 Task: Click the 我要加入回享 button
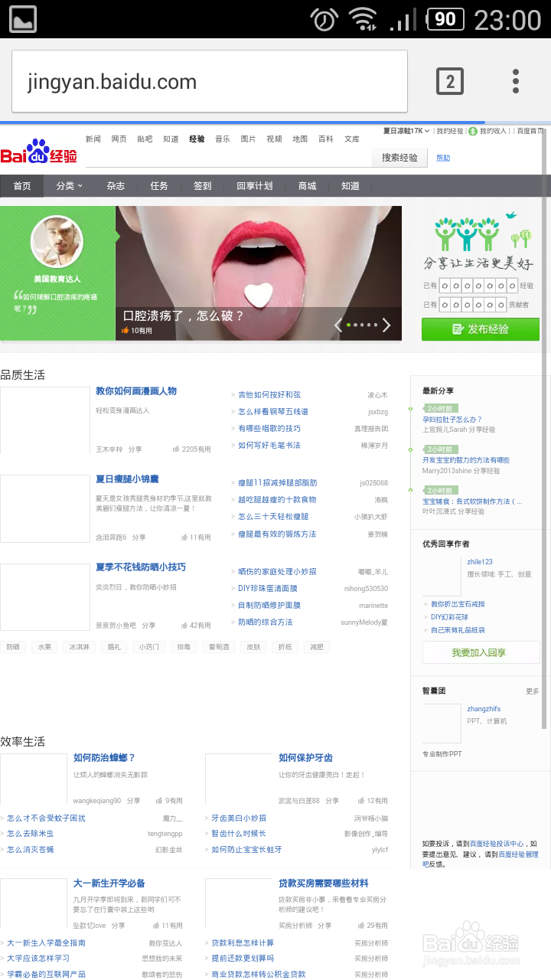pos(481,652)
